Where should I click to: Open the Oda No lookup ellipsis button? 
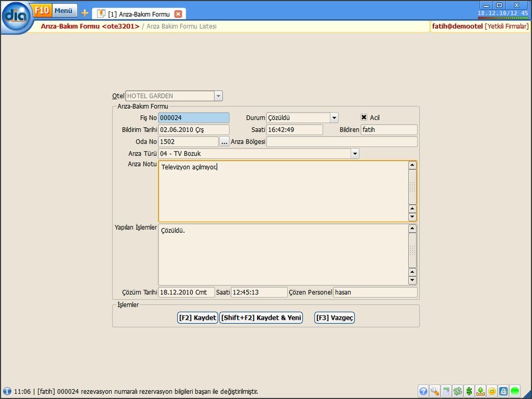tap(224, 142)
